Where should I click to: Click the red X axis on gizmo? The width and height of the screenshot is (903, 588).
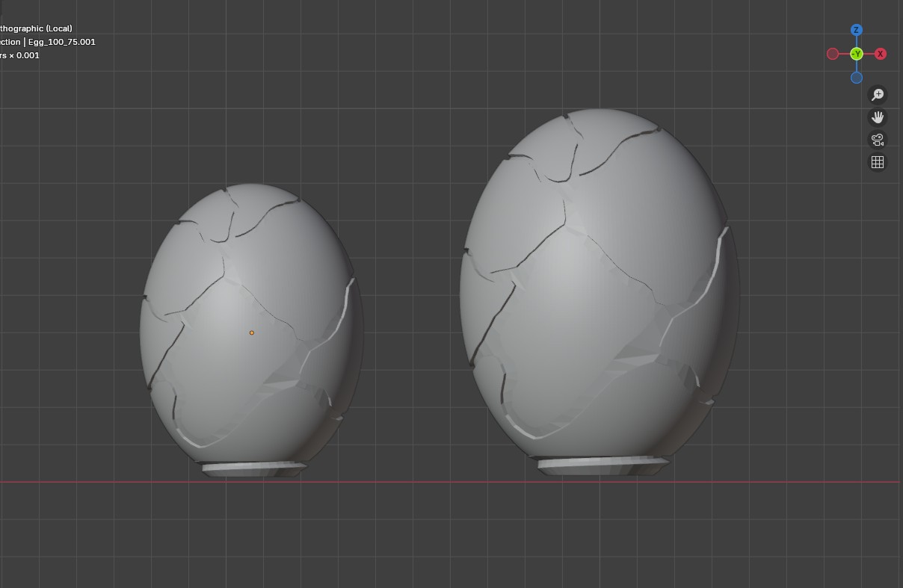pos(881,54)
